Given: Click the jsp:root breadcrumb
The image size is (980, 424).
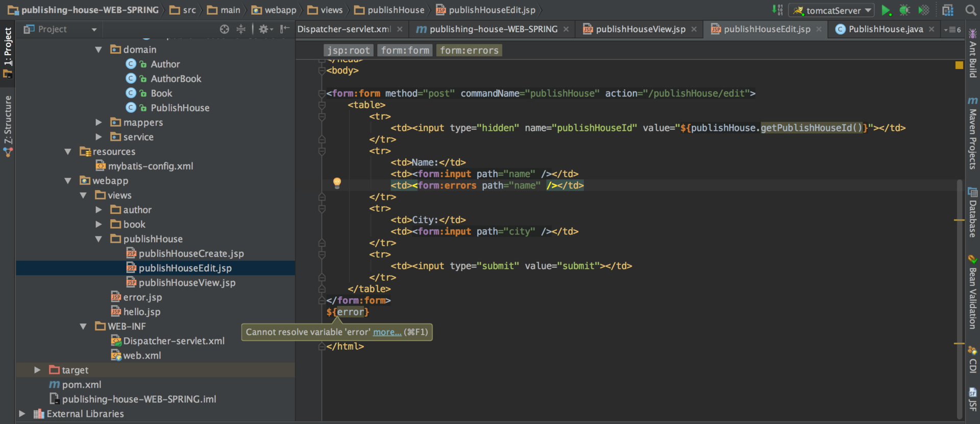Looking at the screenshot, I should pos(349,51).
